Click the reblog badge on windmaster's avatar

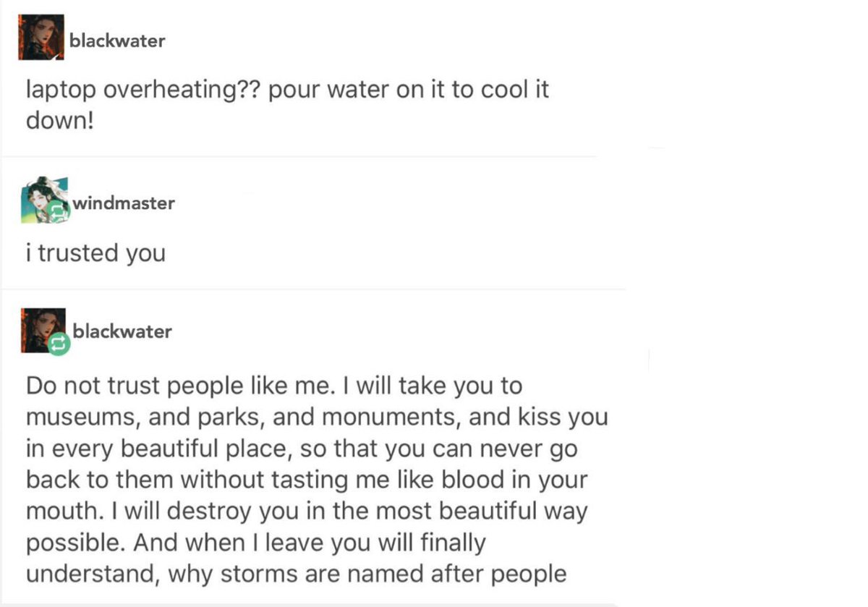pos(58,212)
